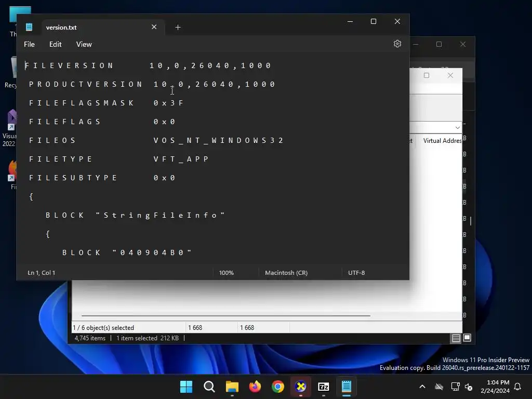Open the View menu
Screen dimensions: 532x399
click(84, 45)
